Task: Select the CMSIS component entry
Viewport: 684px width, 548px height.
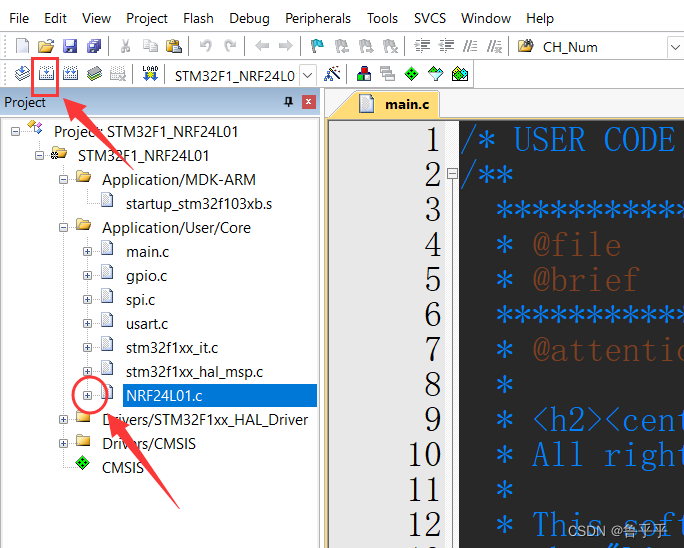Action: pyautogui.click(x=122, y=468)
